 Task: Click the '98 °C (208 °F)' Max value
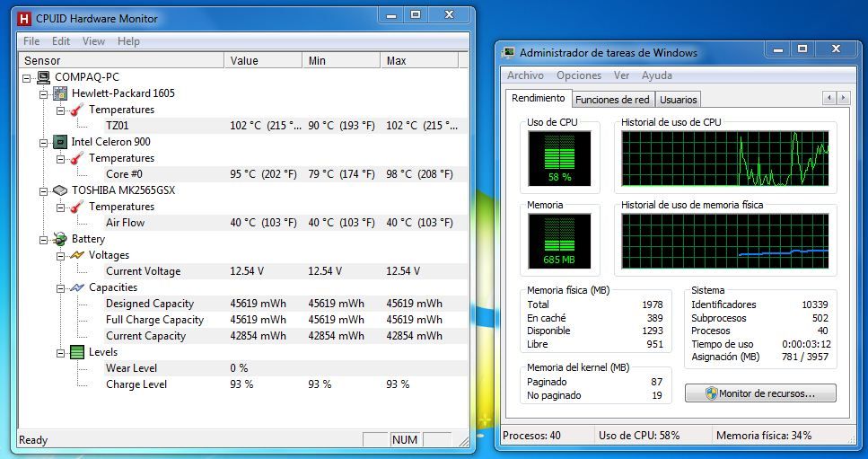click(x=419, y=174)
